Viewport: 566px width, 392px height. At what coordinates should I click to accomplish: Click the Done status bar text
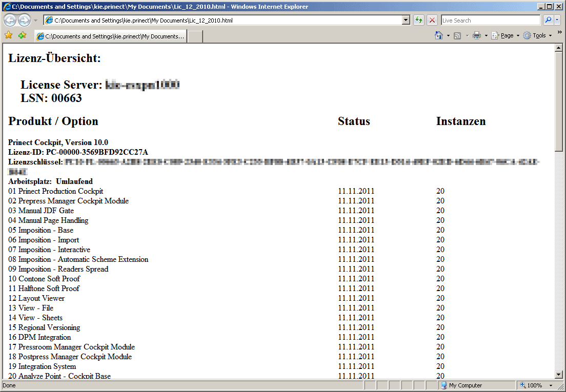(x=9, y=385)
